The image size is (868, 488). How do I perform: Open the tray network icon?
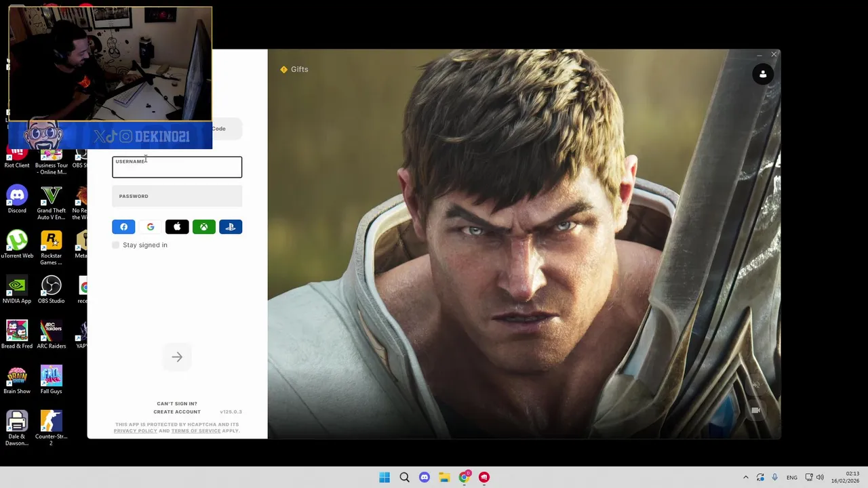tap(808, 477)
